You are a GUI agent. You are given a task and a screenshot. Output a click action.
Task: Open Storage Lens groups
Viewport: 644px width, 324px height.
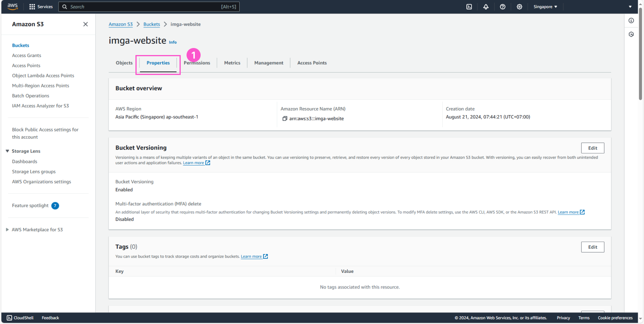(x=34, y=172)
